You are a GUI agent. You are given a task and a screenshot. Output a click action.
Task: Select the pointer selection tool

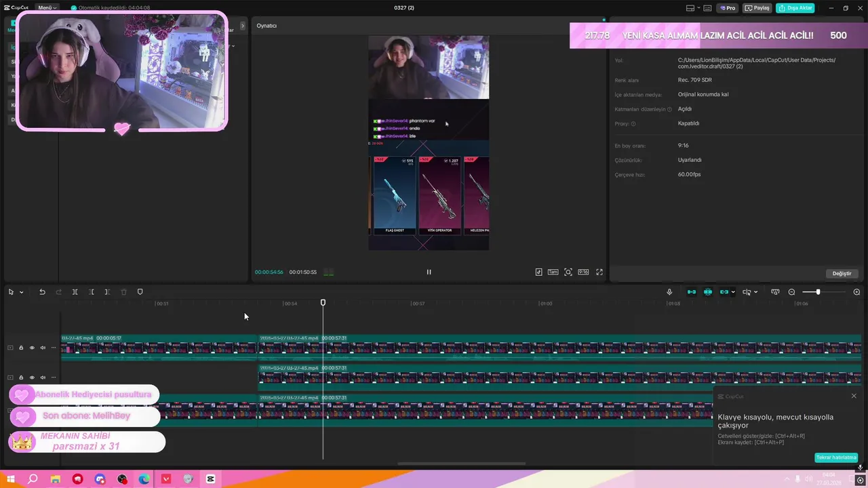click(x=11, y=292)
